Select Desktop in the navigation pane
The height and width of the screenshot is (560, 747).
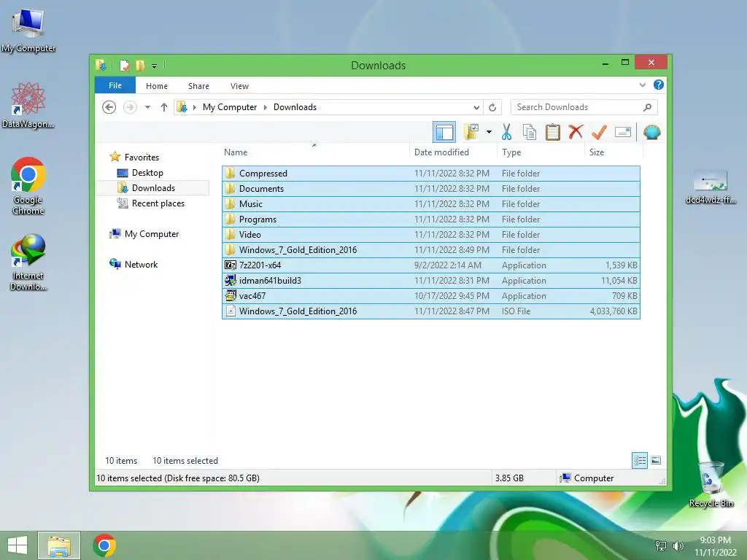[x=147, y=173]
